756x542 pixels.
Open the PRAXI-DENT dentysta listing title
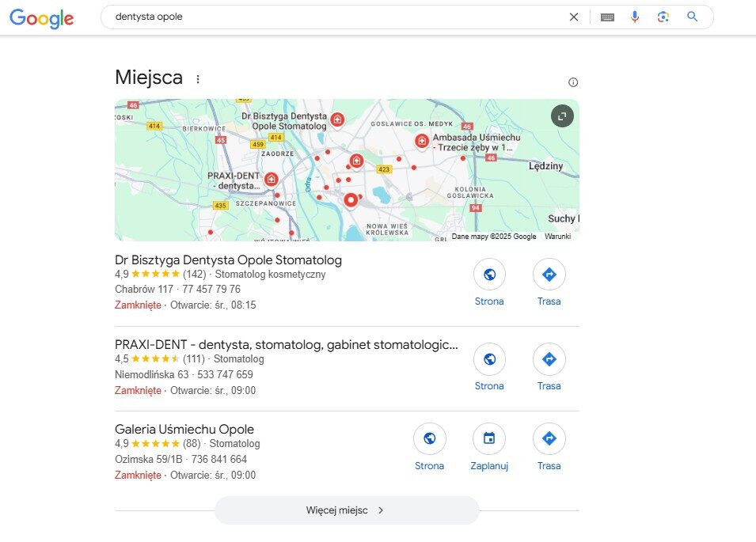(287, 345)
